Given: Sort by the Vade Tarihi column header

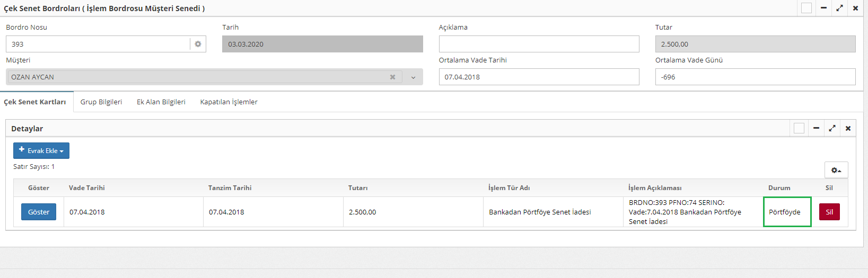Looking at the screenshot, I should (87, 188).
